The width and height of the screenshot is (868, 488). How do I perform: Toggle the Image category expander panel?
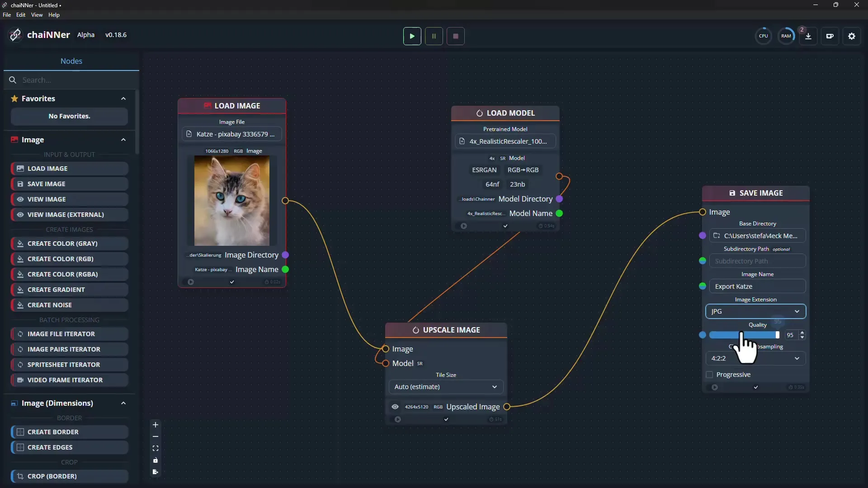pos(123,140)
